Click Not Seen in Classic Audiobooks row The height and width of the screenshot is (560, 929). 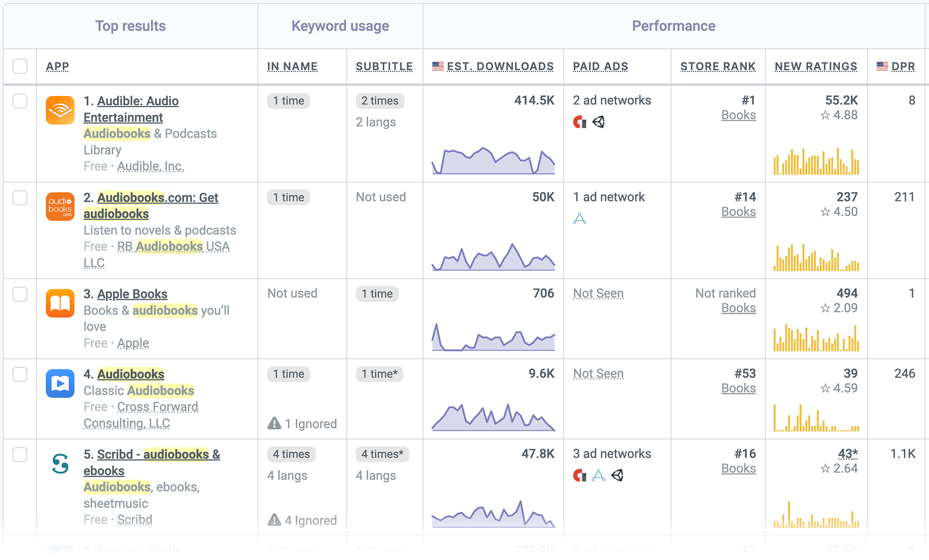tap(598, 374)
